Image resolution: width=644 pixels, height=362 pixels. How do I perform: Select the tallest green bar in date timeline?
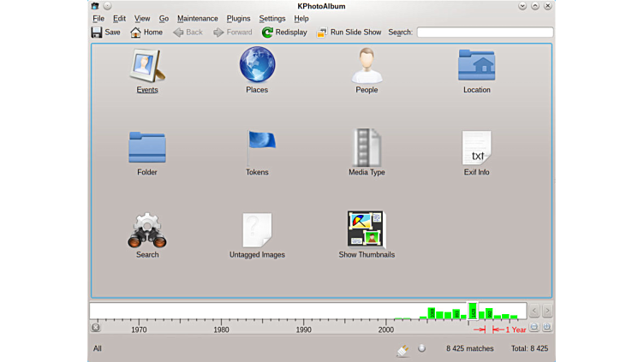(x=472, y=311)
